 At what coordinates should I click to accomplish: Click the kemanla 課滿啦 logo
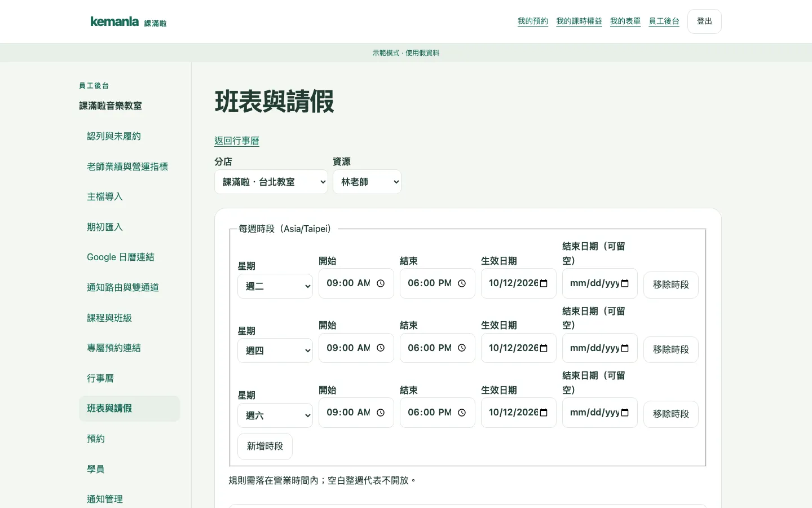click(129, 21)
